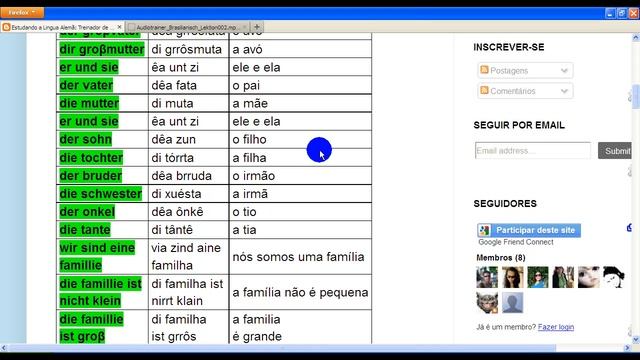640x360 pixels.
Task: Open first member avatar in Membros row
Action: pyautogui.click(x=487, y=277)
